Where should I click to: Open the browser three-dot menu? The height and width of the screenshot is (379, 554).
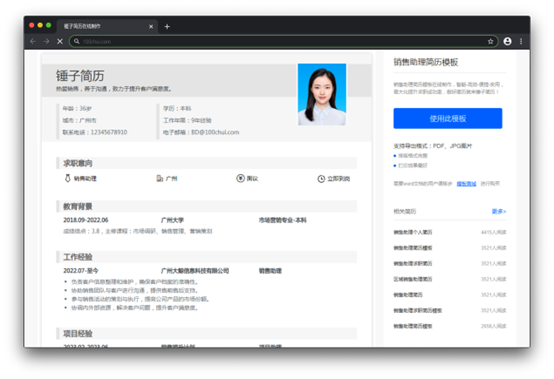521,41
